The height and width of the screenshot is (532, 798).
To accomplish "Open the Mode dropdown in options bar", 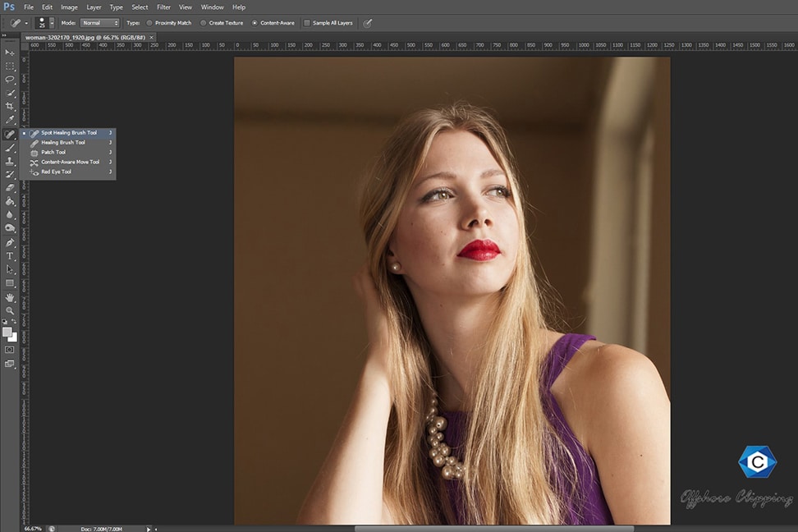I will (101, 23).
